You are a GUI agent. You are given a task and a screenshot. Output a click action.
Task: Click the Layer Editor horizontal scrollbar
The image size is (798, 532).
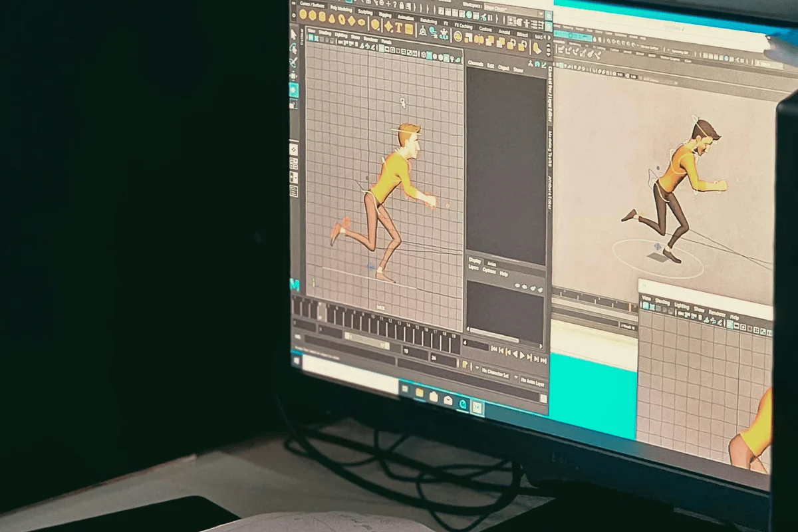coord(494,334)
